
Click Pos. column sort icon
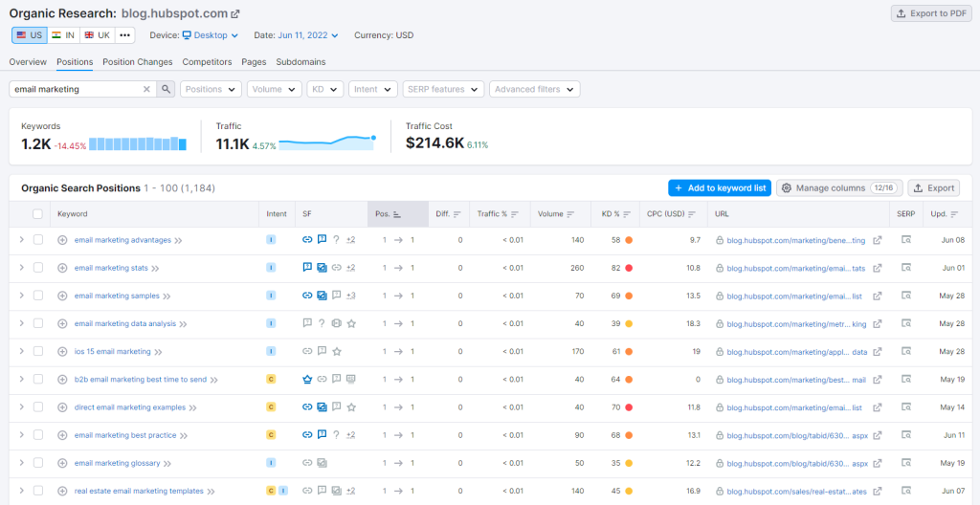[x=397, y=214]
